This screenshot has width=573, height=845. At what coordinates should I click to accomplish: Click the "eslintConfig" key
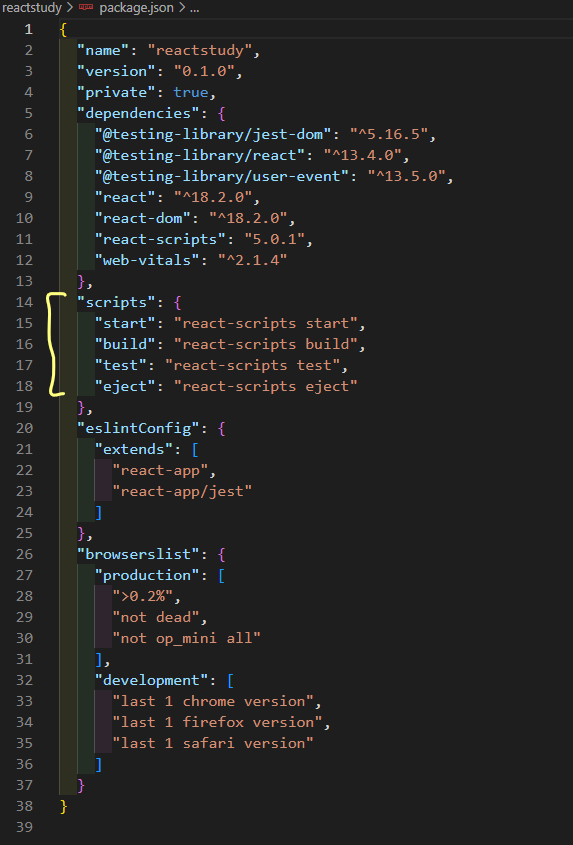(x=139, y=428)
